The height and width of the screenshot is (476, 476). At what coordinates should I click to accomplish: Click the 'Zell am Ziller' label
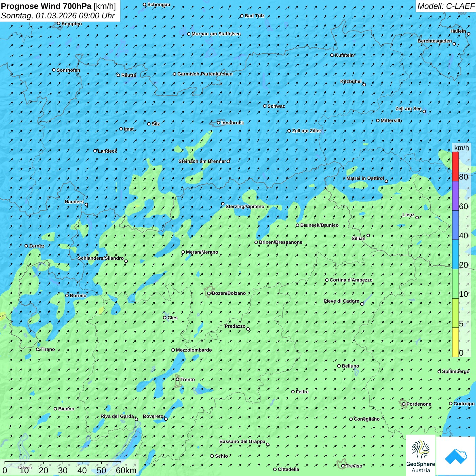coord(306,131)
